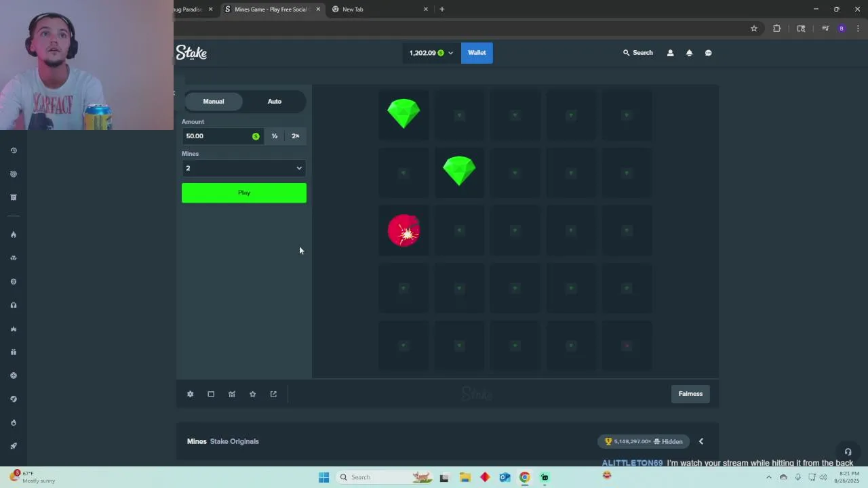Pop out the game with external-link icon
This screenshot has width=868, height=488.
pos(273,394)
